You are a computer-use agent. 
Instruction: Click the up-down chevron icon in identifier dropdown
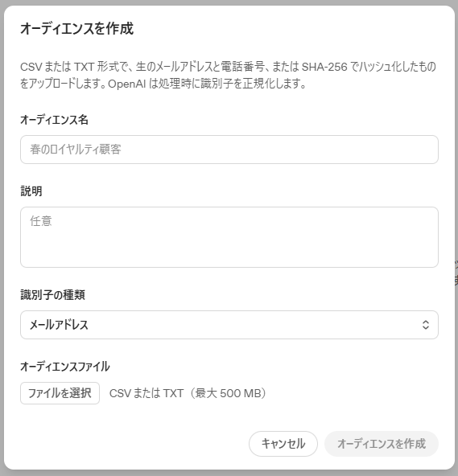coord(426,325)
